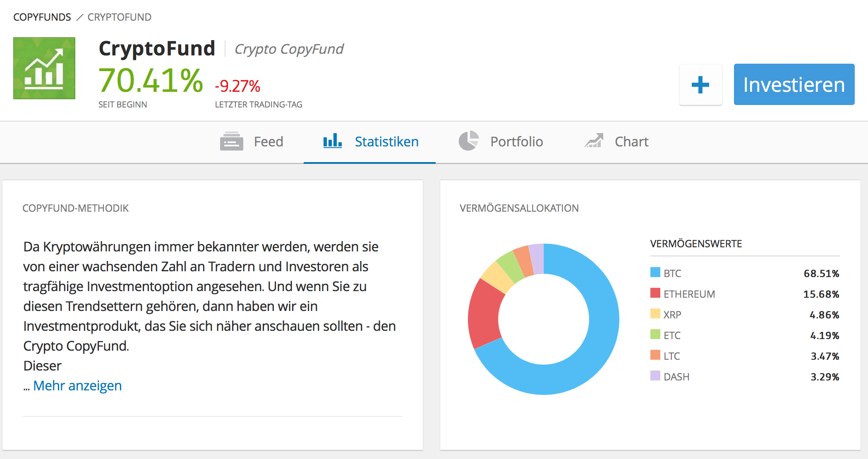
Task: Click the VERMÖGENSALLOKATION section heading
Action: (x=519, y=208)
